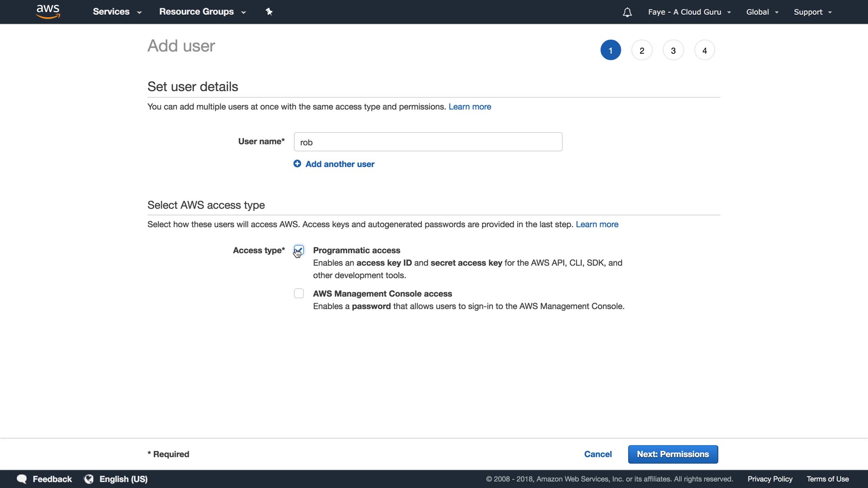
Task: Go to step 2 circle
Action: 642,50
